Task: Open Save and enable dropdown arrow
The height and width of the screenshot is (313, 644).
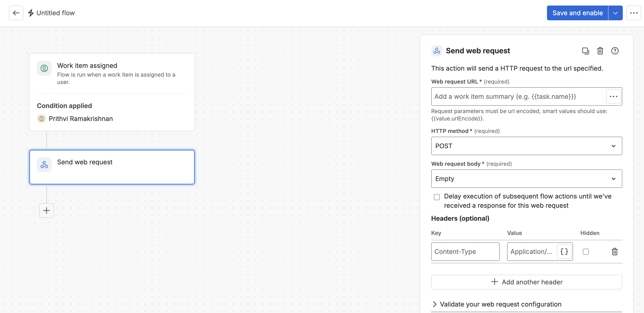Action: [615, 13]
